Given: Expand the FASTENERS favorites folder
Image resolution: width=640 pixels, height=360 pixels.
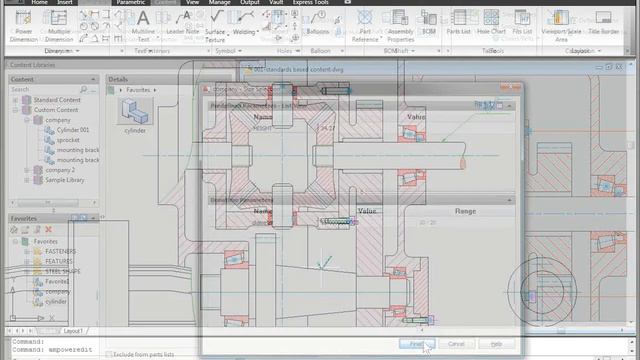Looking at the screenshot, I should pos(27,251).
